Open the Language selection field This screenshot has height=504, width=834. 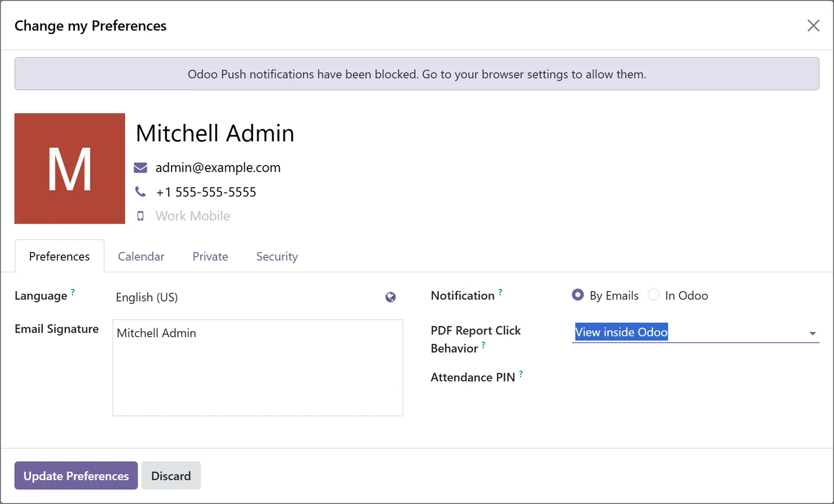pyautogui.click(x=248, y=297)
